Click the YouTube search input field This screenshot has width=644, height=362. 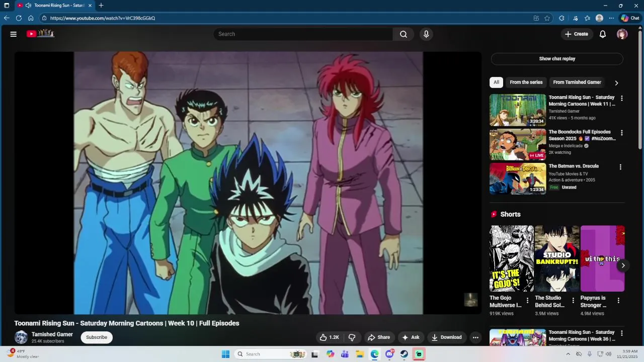pyautogui.click(x=303, y=34)
